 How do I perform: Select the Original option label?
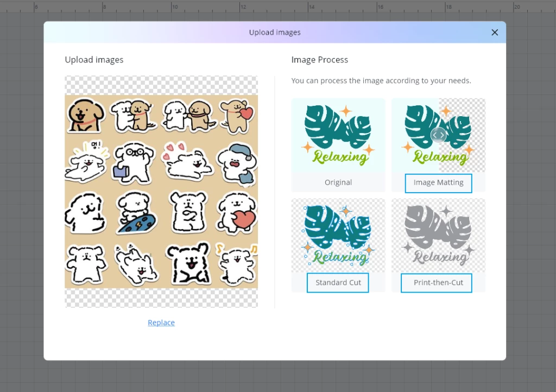click(x=338, y=182)
